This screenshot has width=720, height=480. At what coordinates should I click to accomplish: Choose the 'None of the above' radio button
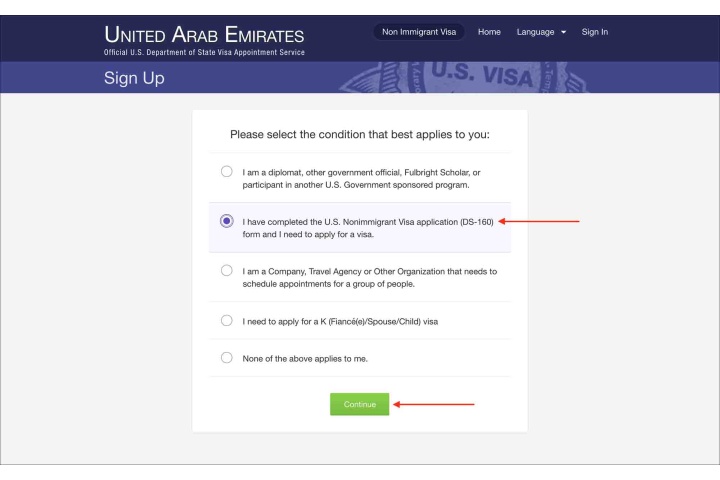pyautogui.click(x=226, y=359)
